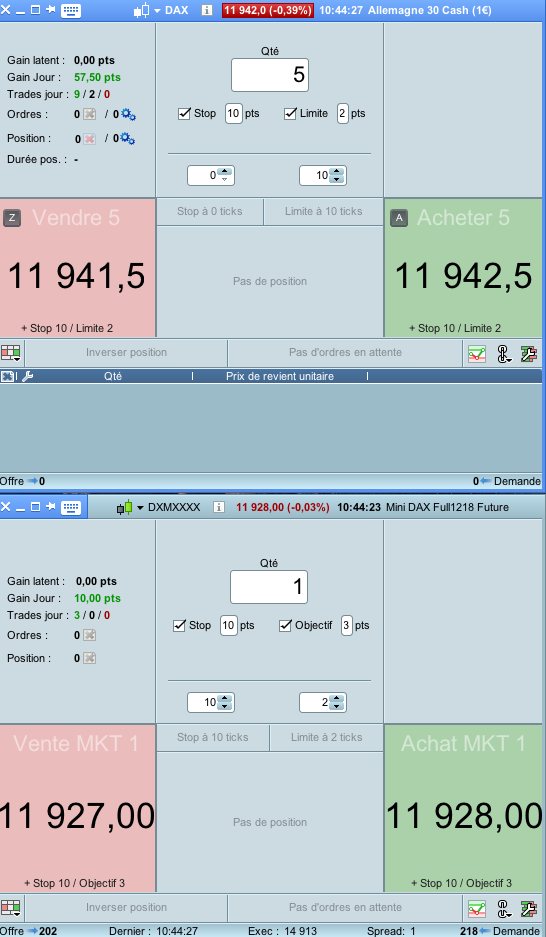The image size is (546, 937).
Task: Decrease the DAX limit ticks spinner
Action: 337,179
